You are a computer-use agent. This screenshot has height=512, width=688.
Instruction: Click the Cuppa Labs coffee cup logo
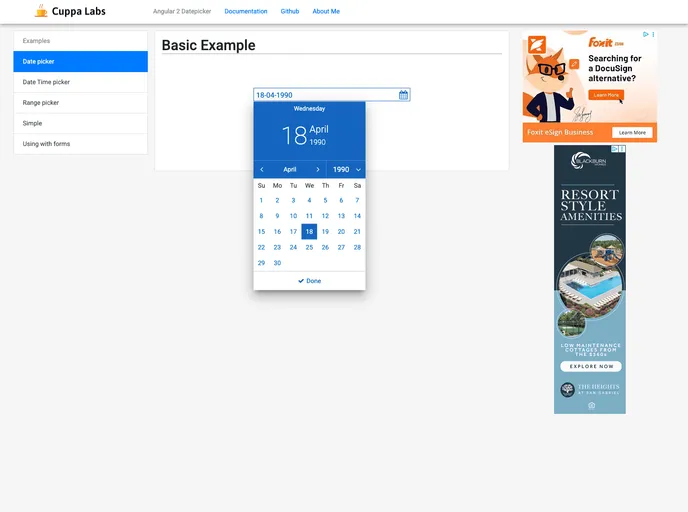coord(41,11)
